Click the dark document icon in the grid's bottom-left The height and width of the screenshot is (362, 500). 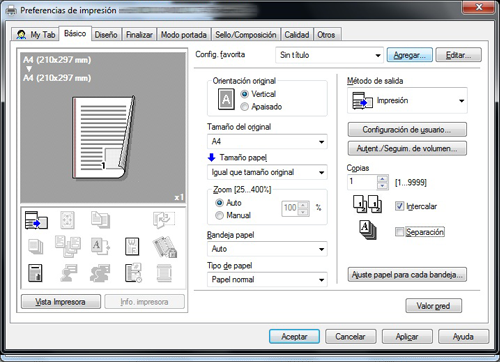35,273
